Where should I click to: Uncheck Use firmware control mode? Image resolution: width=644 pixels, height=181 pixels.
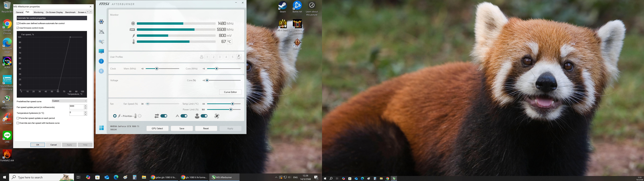click(x=18, y=28)
